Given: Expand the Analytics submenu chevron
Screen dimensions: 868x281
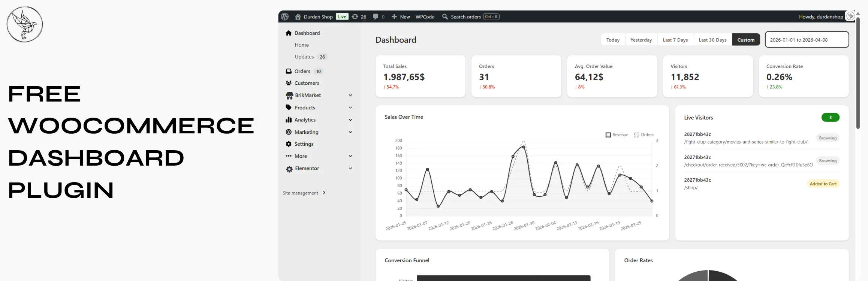Looking at the screenshot, I should tap(350, 120).
